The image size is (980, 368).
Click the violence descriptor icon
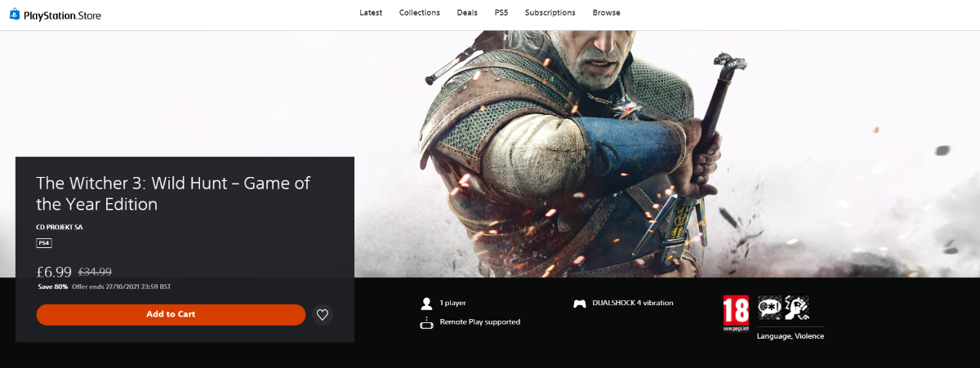(x=796, y=308)
